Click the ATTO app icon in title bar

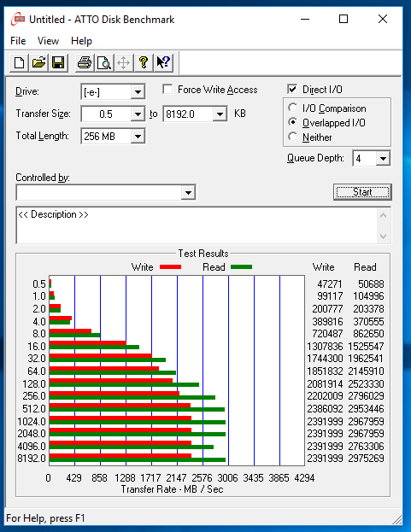(18, 20)
